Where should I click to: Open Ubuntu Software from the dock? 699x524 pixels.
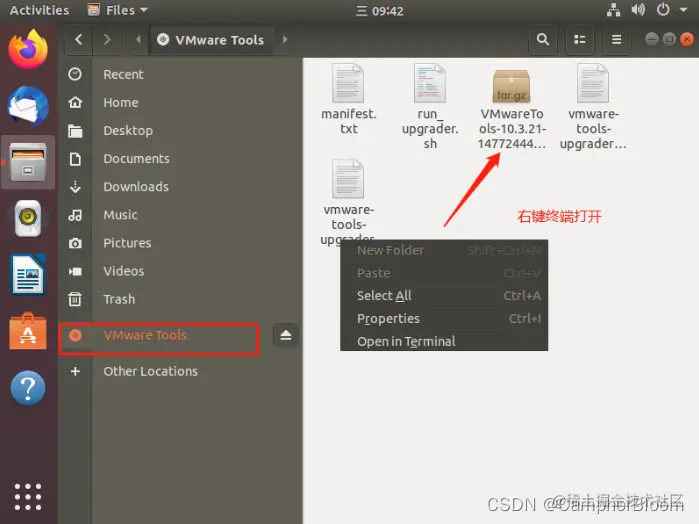tap(28, 331)
